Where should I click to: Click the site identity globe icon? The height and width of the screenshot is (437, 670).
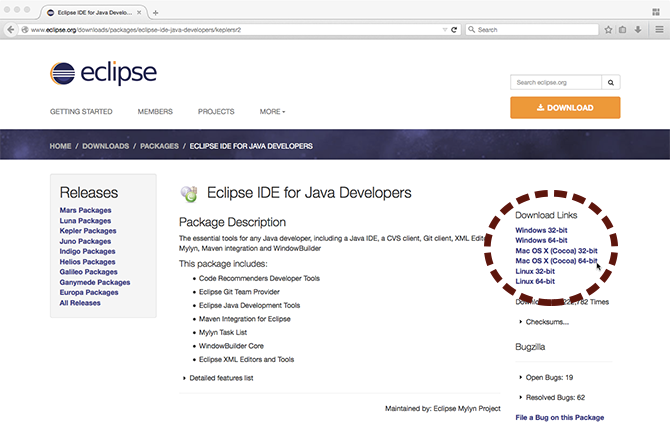coord(25,29)
